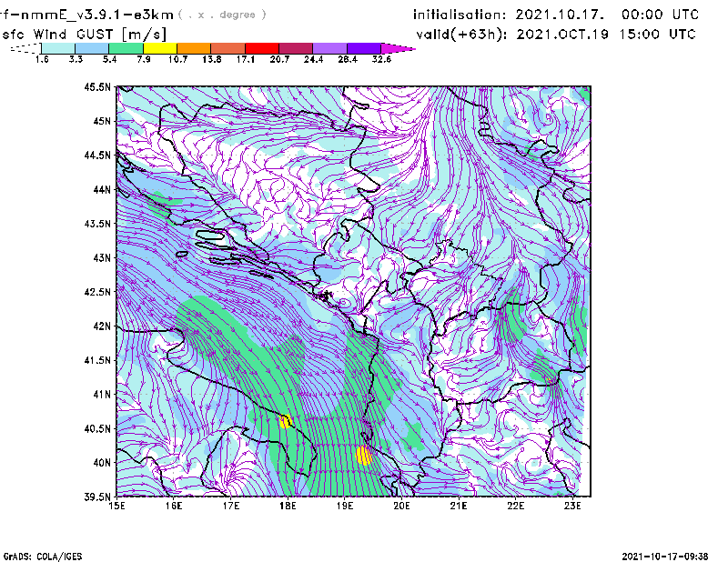Click the red 17.1–20.7 legend swatch
The width and height of the screenshot is (728, 562).
pyautogui.click(x=262, y=48)
